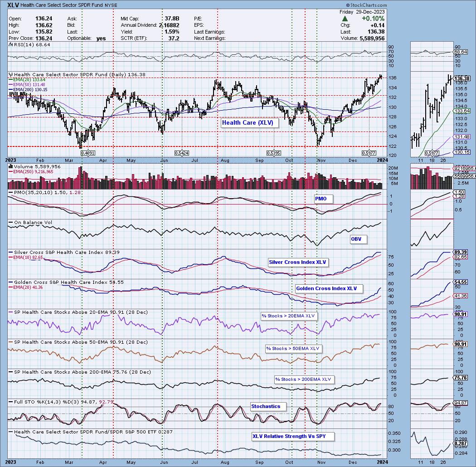Click the XLV/SPY ratio 0.287 legend
The height and width of the screenshot is (467, 476).
(91, 432)
